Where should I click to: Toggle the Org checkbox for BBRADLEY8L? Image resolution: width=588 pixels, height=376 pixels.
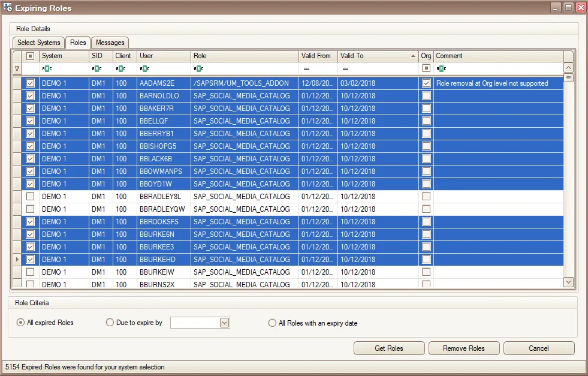[x=426, y=196]
